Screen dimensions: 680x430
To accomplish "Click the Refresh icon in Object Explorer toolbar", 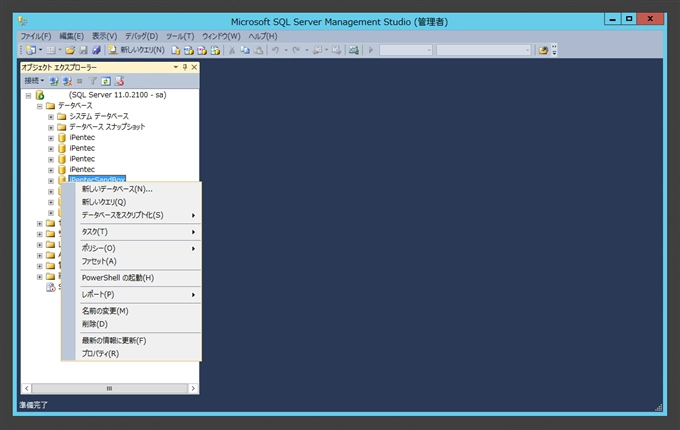I will [x=106, y=81].
